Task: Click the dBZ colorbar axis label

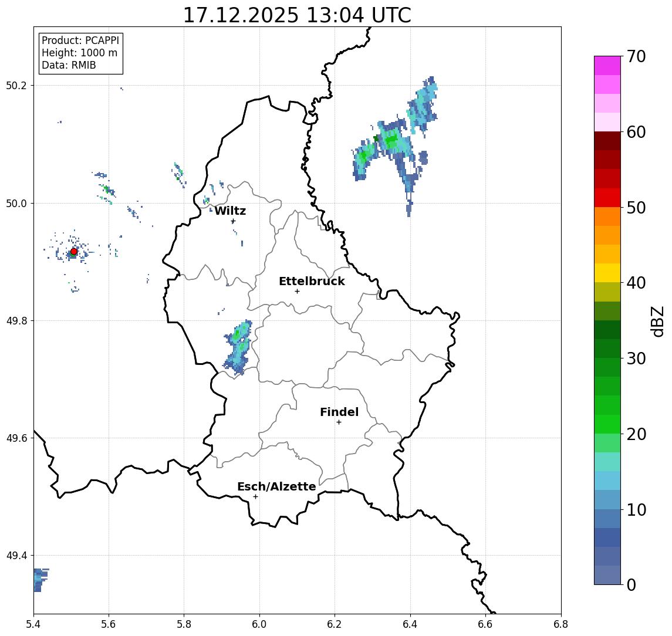Action: 657,322
